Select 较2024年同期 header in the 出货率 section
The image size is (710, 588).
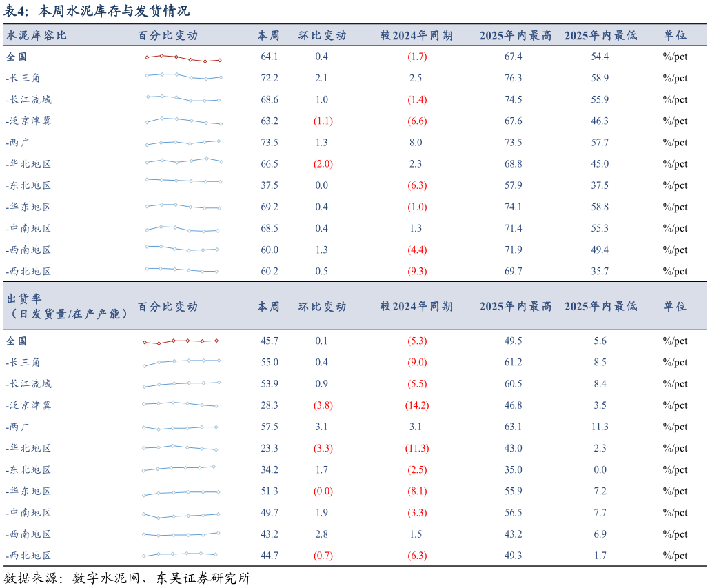tap(416, 306)
